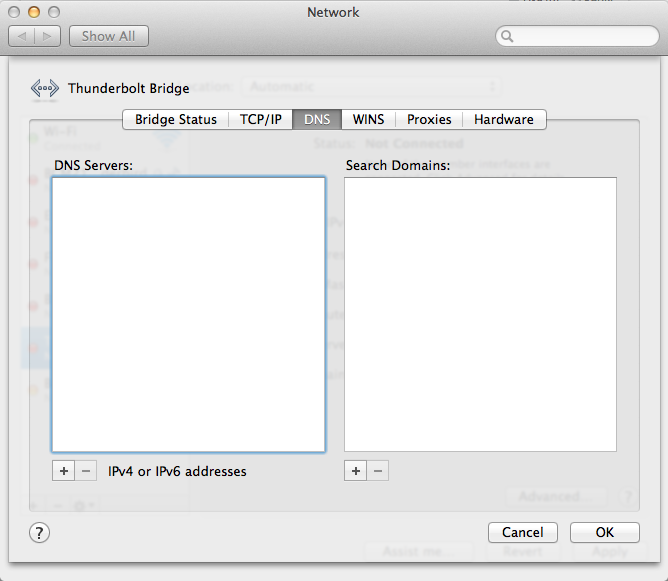Select the DNS tab
668x581 pixels.
click(x=317, y=119)
